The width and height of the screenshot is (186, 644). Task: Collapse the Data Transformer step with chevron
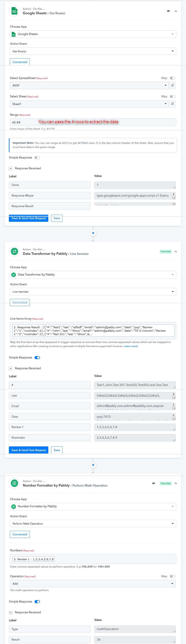[x=176, y=252]
